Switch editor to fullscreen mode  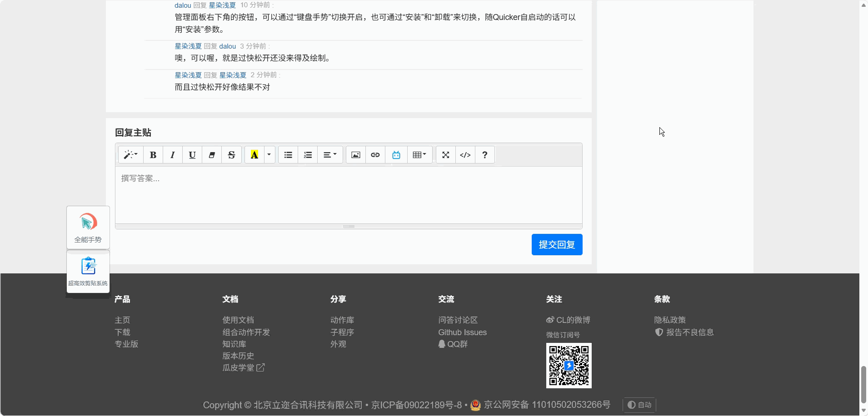pyautogui.click(x=446, y=155)
